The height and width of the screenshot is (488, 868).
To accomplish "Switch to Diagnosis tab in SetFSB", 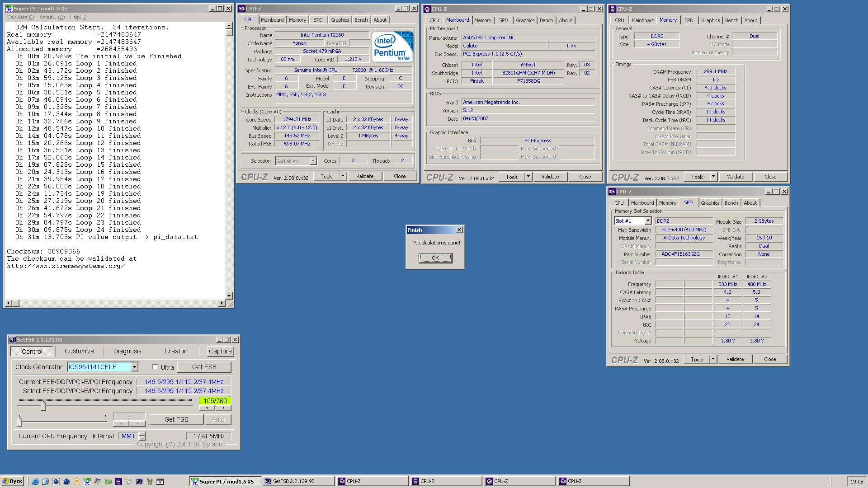I will tap(127, 351).
